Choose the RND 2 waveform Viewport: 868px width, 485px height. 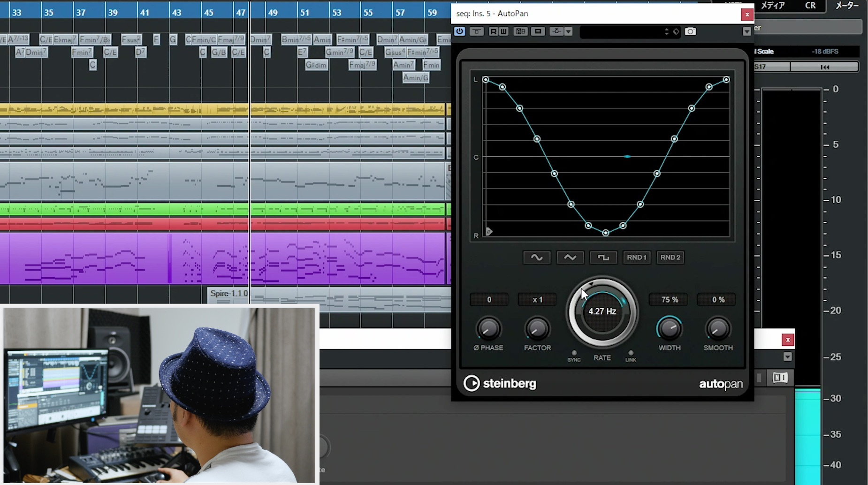coord(670,258)
